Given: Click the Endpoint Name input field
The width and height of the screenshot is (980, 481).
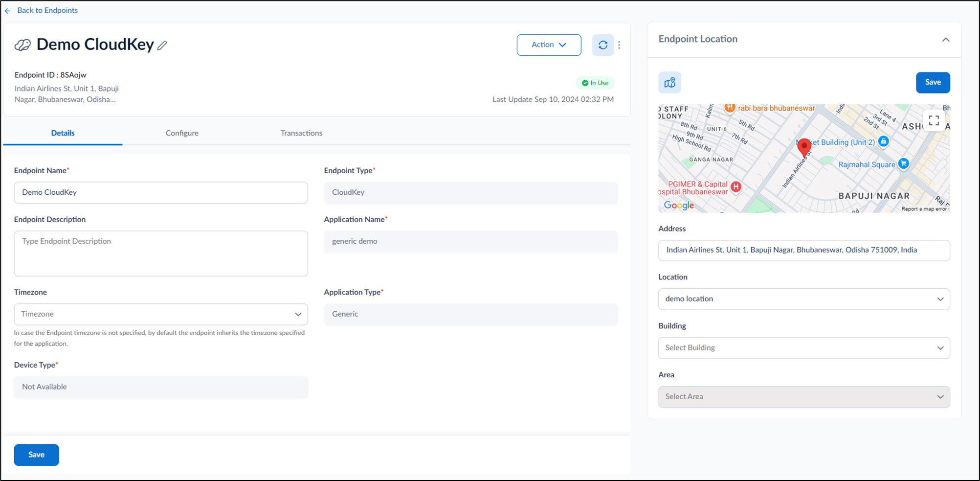Looking at the screenshot, I should click(161, 193).
